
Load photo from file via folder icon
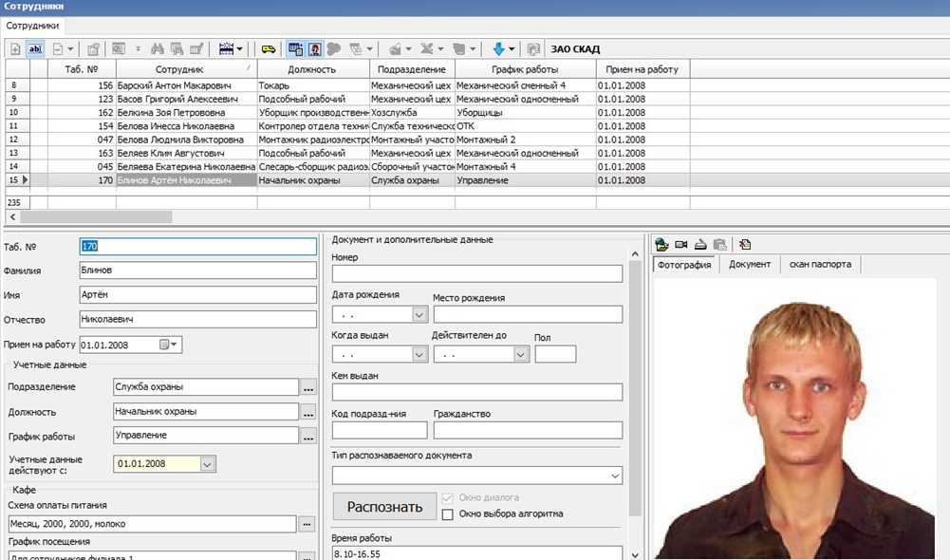coord(662,244)
